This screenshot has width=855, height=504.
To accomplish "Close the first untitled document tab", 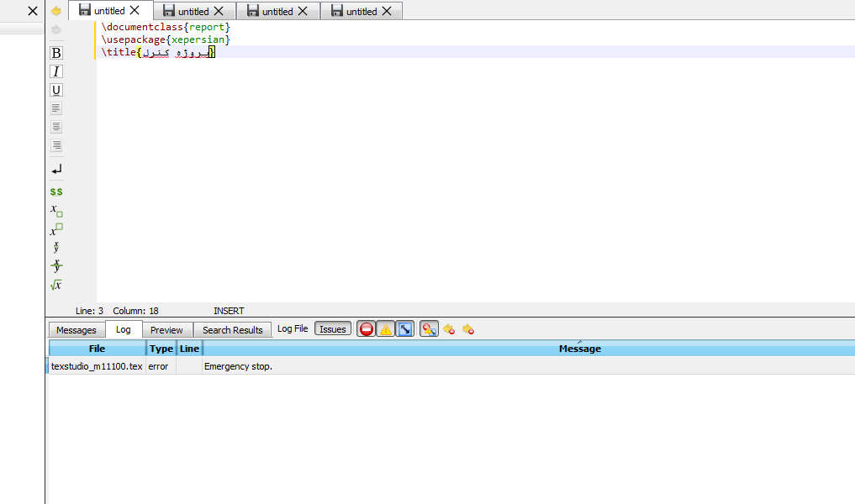I will [x=135, y=11].
